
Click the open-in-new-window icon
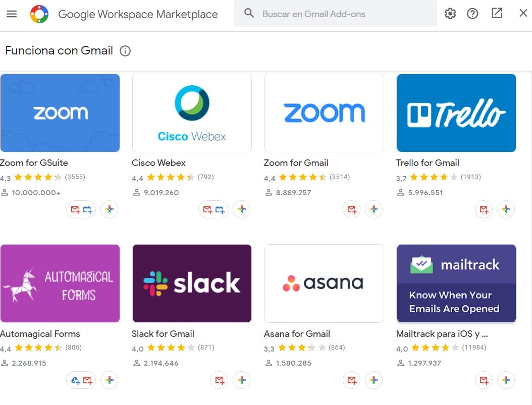[496, 14]
